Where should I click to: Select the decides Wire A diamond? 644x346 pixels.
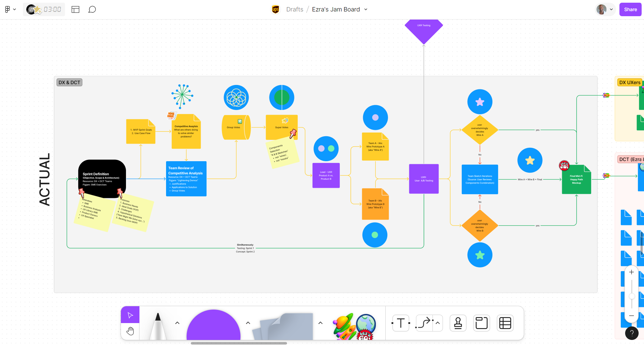[480, 130]
